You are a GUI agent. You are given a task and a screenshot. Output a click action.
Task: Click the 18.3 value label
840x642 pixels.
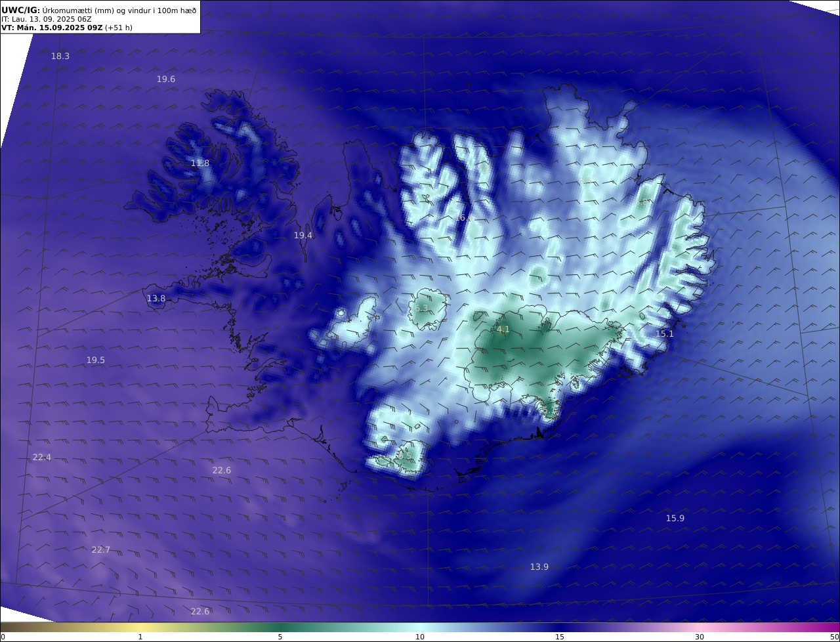tap(60, 56)
